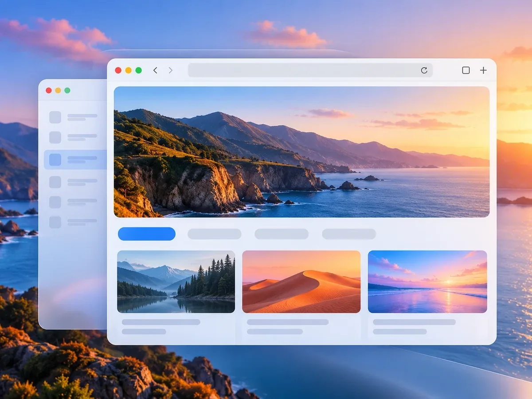
Task: Close the back window with red button
Action: [49, 90]
